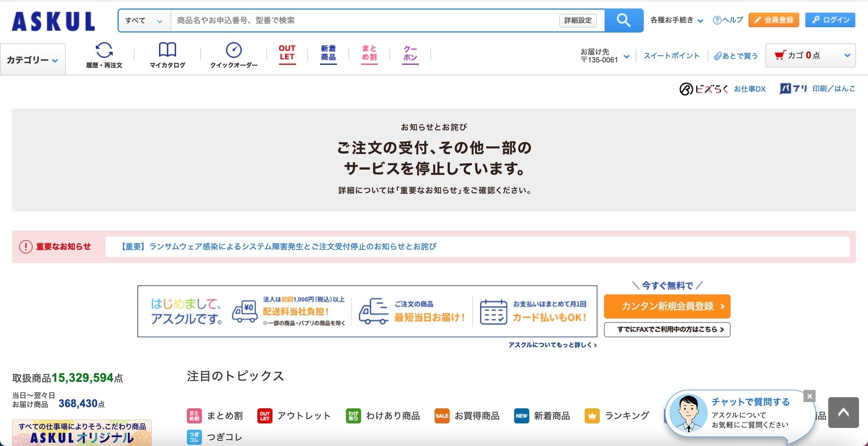Click the ビズらく logo icon
This screenshot has height=446, width=868.
(686, 89)
